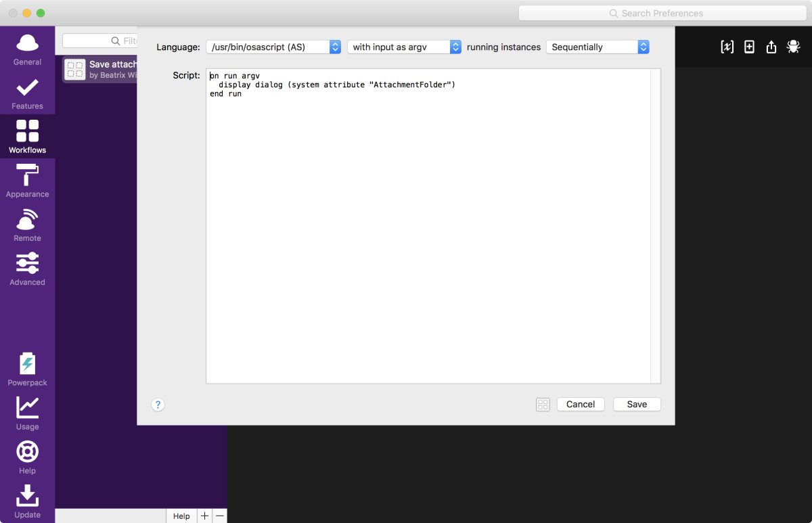
Task: Click the debugger bug icon
Action: pos(793,47)
